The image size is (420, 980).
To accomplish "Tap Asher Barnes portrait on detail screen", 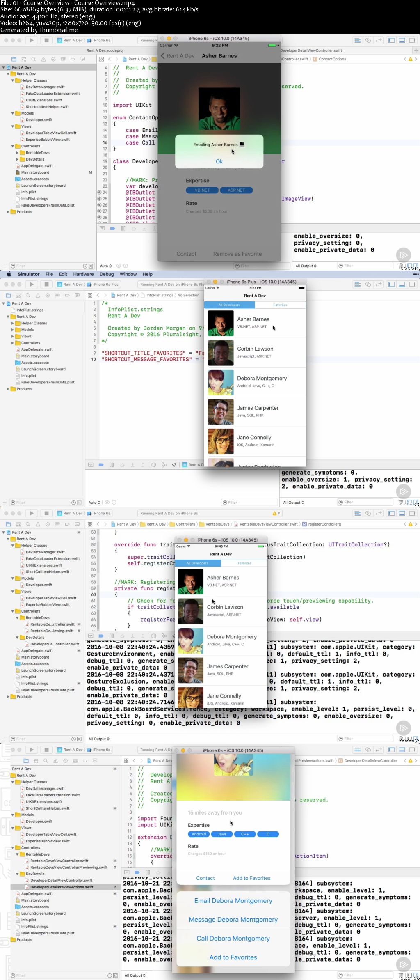I will tap(219, 108).
